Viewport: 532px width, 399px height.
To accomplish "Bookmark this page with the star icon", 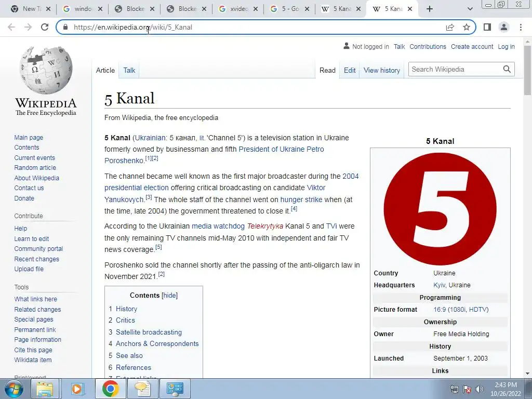I will point(467,27).
